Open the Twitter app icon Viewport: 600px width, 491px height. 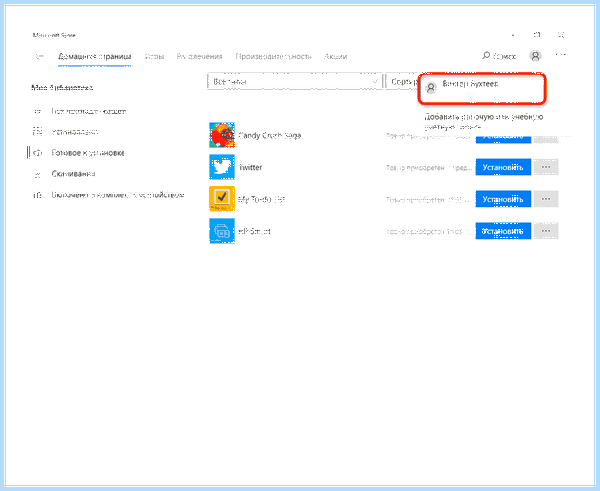pyautogui.click(x=222, y=167)
